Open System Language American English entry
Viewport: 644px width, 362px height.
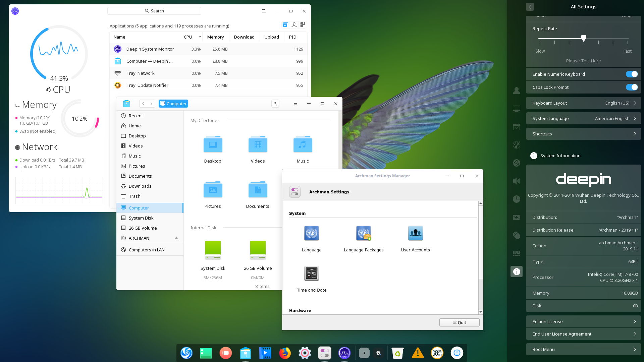583,118
